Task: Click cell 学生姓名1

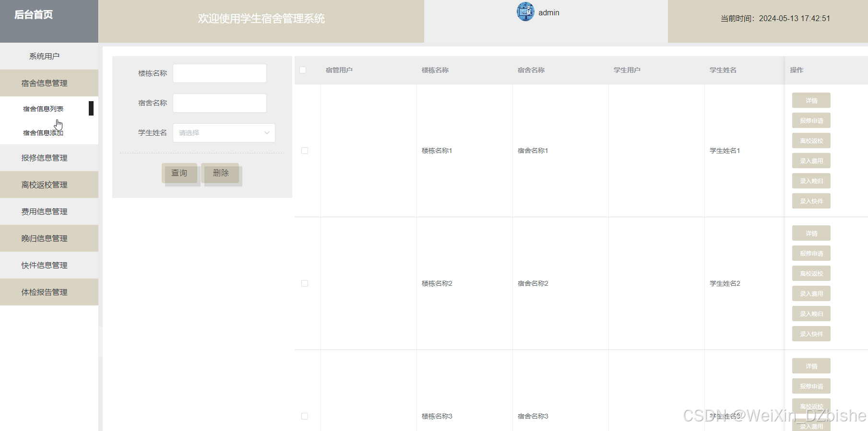Action: point(725,151)
